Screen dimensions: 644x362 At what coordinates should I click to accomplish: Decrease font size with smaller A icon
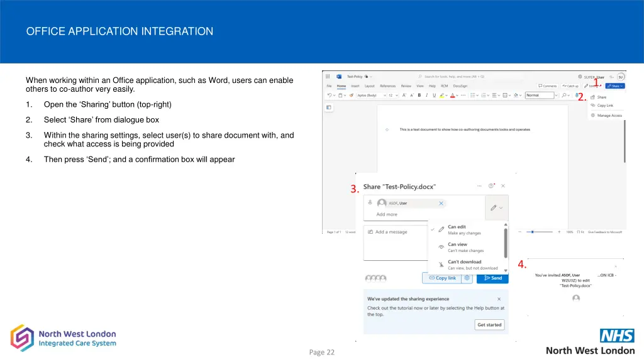click(x=412, y=96)
